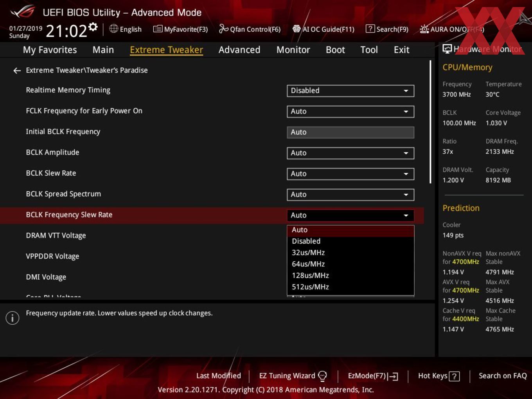Open the Monitor tab
Viewport: 532px width, 399px height.
coord(293,50)
